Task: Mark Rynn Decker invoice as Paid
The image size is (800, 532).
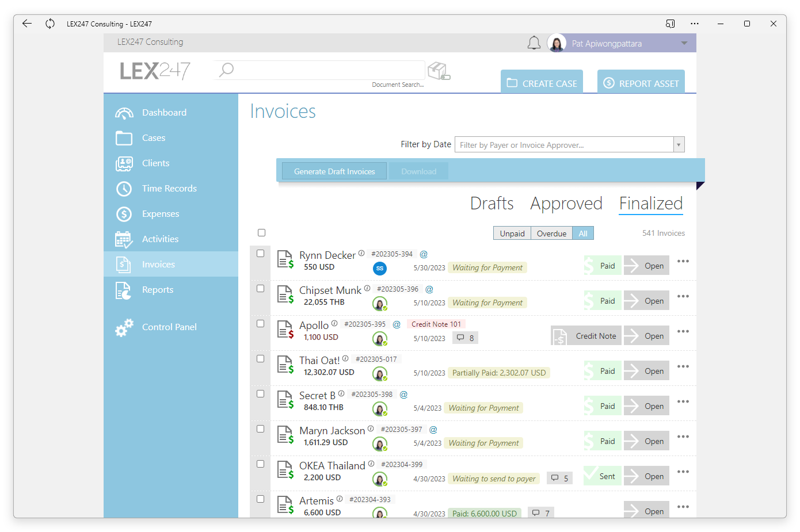Action: [603, 266]
